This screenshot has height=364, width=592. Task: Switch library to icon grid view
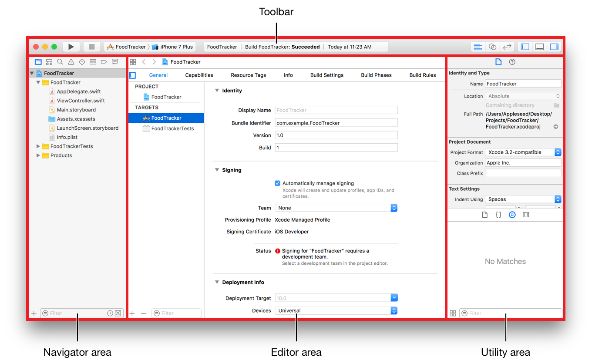click(453, 313)
